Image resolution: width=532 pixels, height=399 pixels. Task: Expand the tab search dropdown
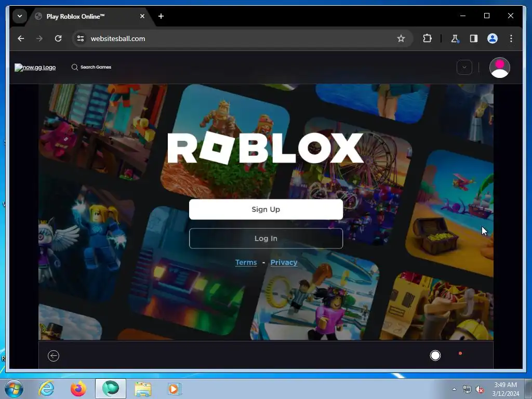(20, 16)
